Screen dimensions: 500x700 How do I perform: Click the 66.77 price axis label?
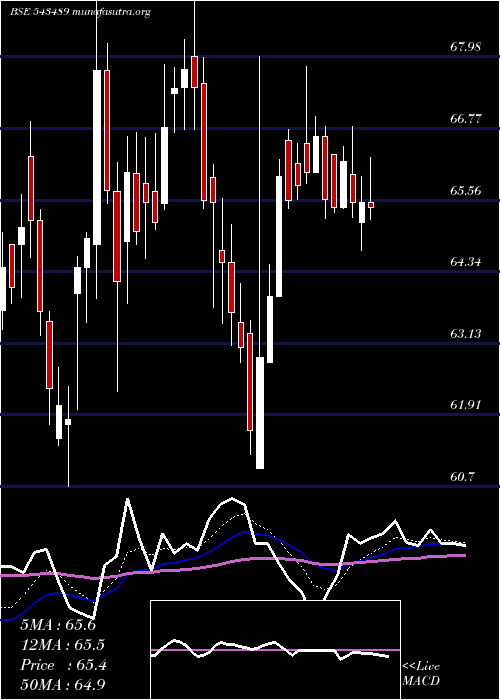pos(466,118)
